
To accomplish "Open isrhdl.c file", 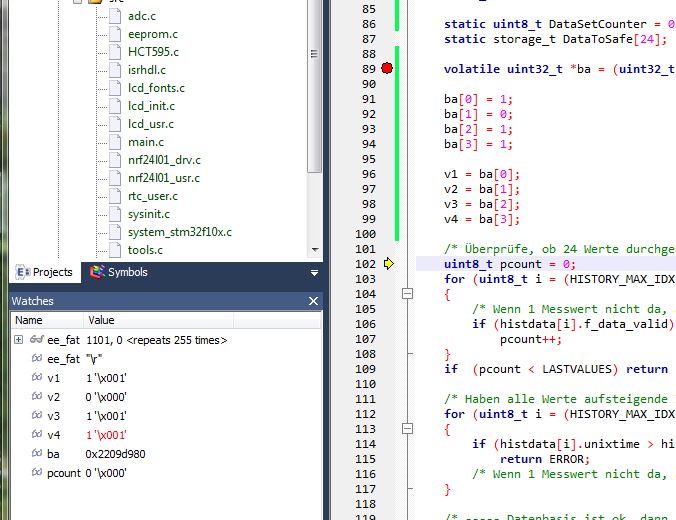I will coord(147,70).
